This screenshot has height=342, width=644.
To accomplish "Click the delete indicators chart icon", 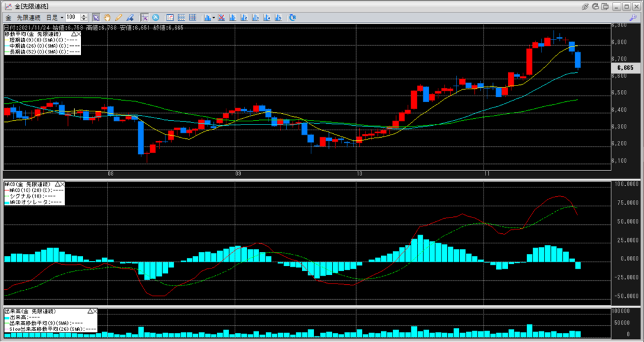I will [221, 17].
